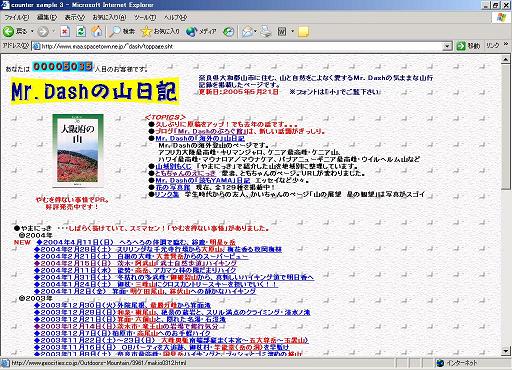Image resolution: width=512 pixels, height=370 pixels.
Task: Open the 山域別もくじ link
Action: (x=173, y=166)
